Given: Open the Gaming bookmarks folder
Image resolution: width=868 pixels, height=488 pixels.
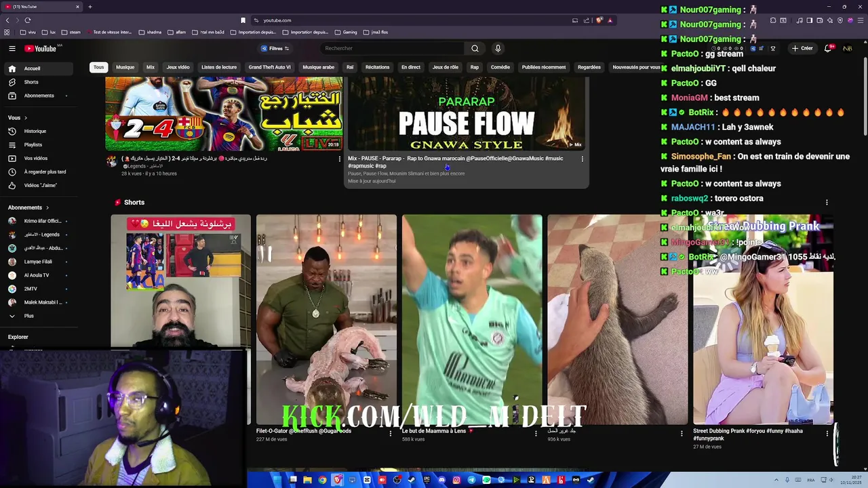Looking at the screenshot, I should pyautogui.click(x=346, y=32).
